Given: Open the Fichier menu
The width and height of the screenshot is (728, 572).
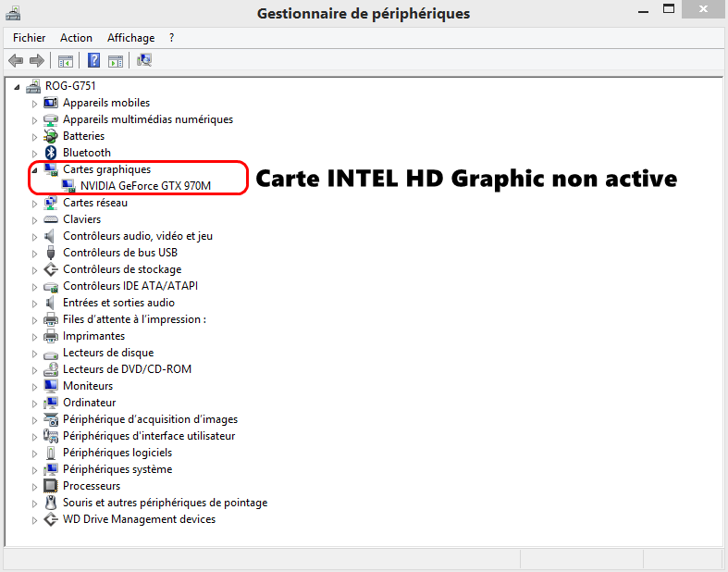Looking at the screenshot, I should point(30,38).
